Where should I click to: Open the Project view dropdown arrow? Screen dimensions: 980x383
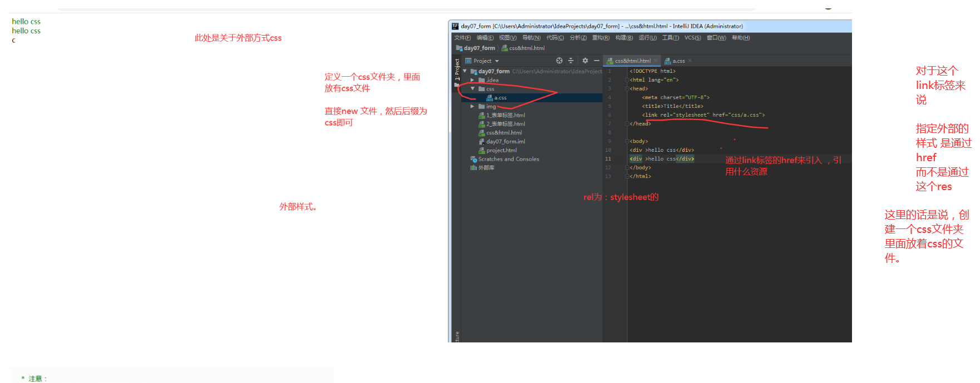point(497,61)
